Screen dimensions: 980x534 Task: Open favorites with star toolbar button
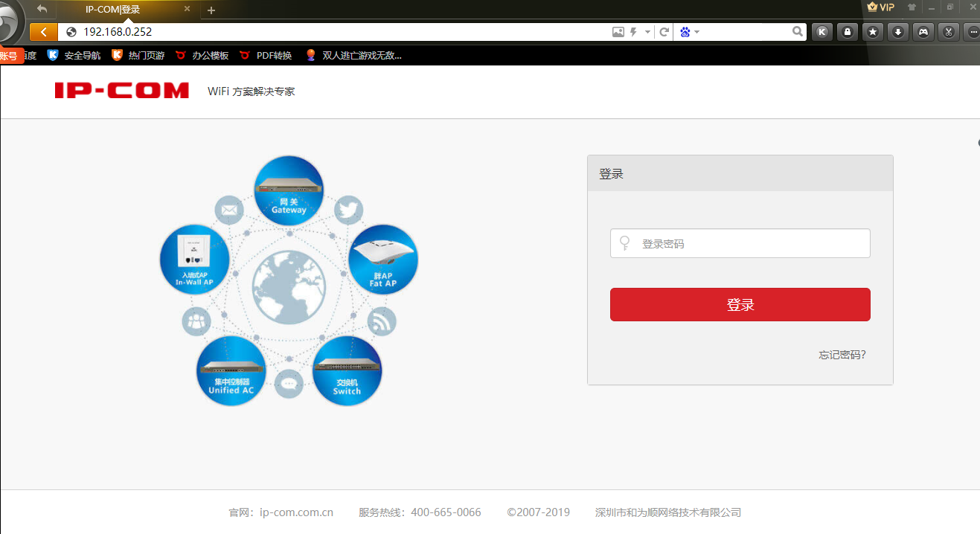tap(873, 32)
